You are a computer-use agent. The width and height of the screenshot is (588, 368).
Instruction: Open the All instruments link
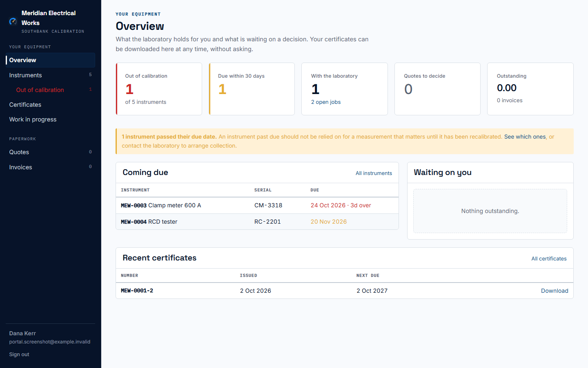click(x=374, y=173)
